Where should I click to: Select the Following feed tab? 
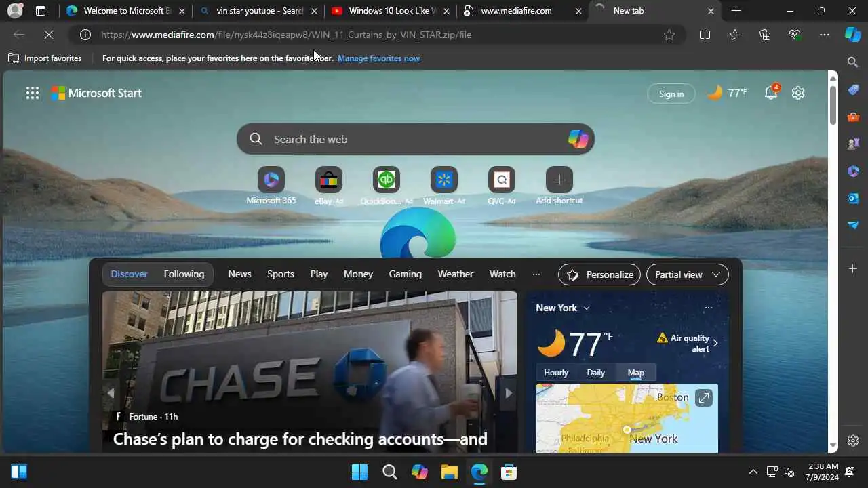click(x=184, y=274)
